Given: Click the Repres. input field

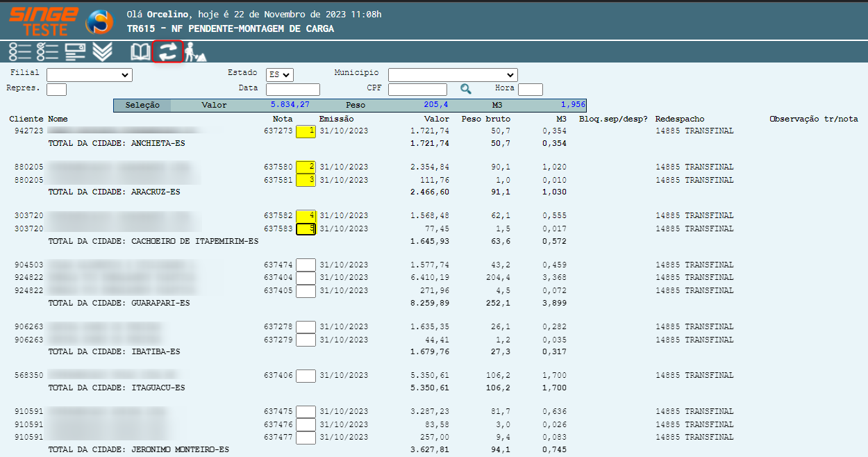Looking at the screenshot, I should coord(56,90).
